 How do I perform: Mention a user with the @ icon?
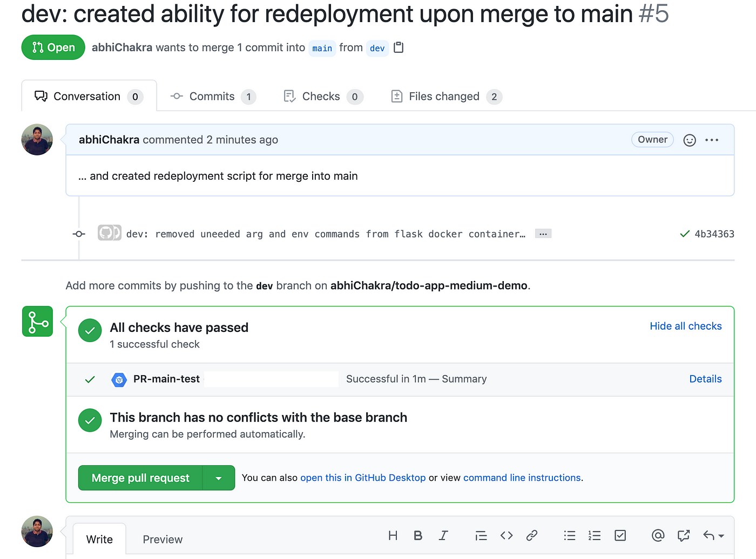tap(658, 535)
